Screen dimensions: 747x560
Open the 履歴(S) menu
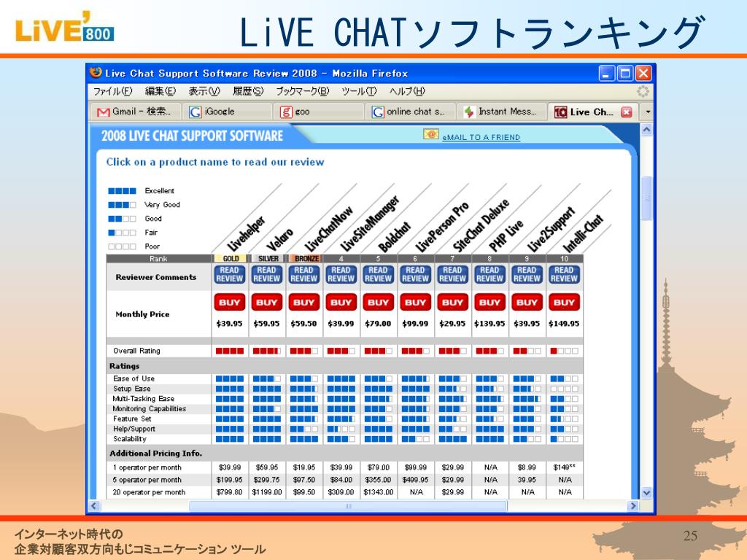tap(248, 91)
